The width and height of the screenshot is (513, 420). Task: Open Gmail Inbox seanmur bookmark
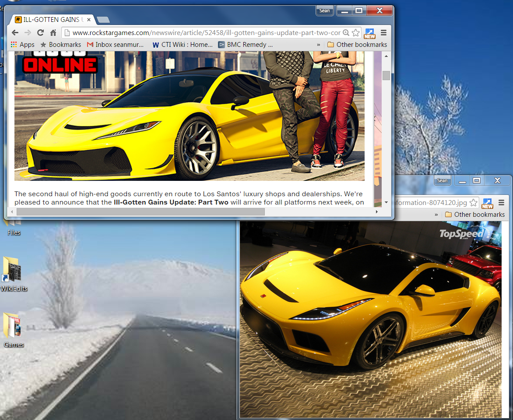click(115, 45)
